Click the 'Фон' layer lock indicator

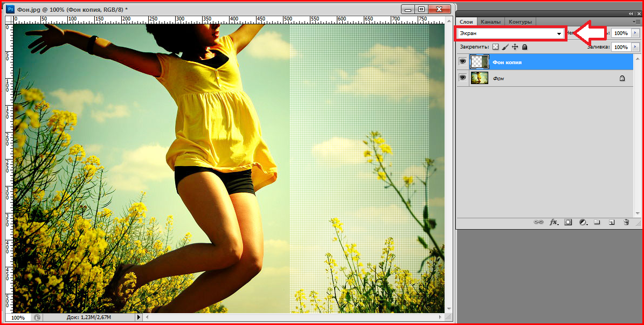(x=622, y=78)
